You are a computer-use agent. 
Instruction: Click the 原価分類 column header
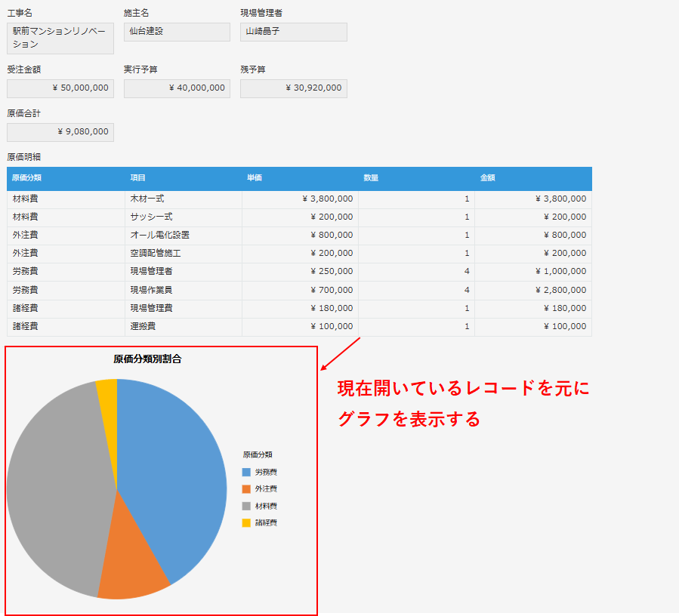(x=27, y=178)
